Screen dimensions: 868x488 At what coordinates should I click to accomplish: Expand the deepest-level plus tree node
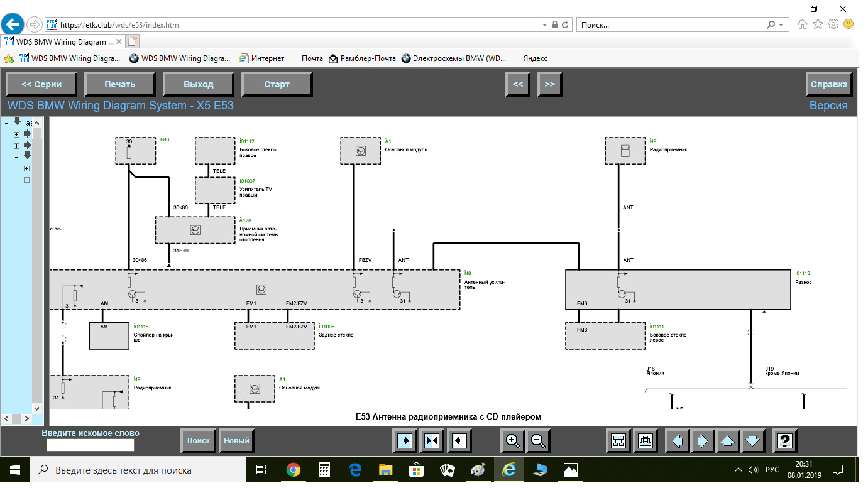pos(26,169)
